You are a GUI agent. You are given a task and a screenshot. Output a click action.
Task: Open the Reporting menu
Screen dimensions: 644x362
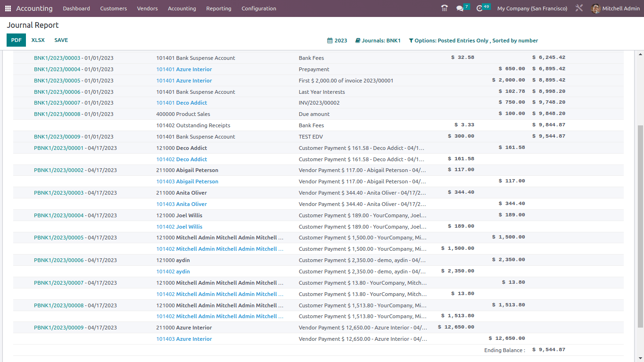[x=219, y=8]
